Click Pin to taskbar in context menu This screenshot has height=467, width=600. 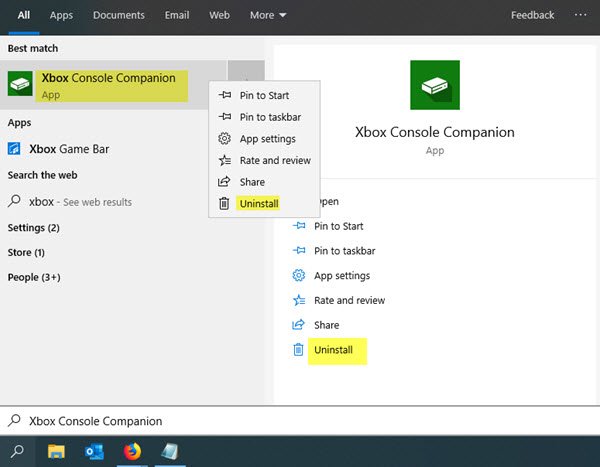coord(264,117)
